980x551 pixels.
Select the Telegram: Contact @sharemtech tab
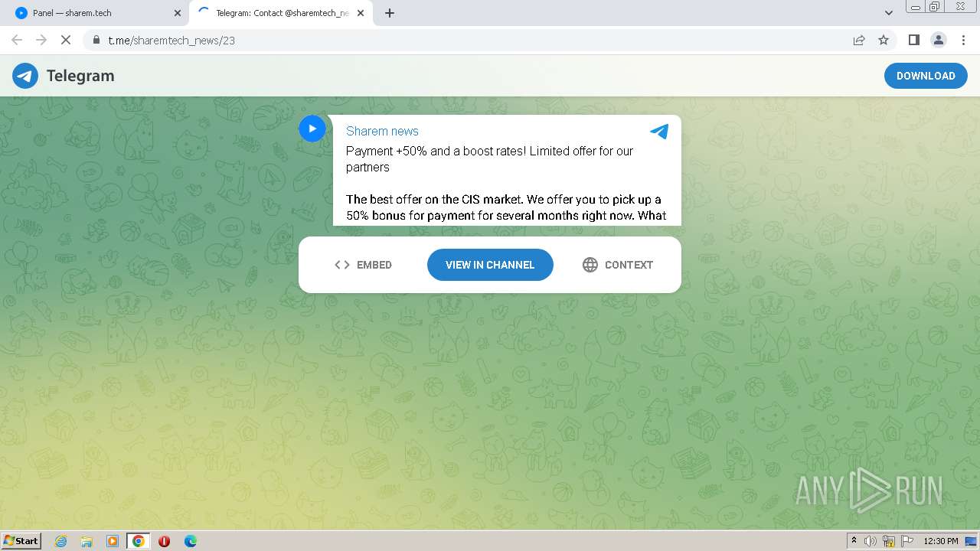[x=281, y=13]
